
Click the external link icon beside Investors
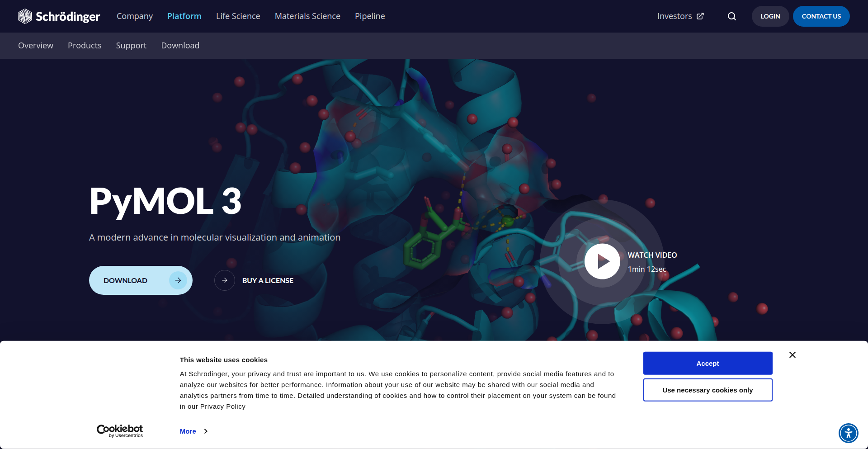pyautogui.click(x=700, y=16)
